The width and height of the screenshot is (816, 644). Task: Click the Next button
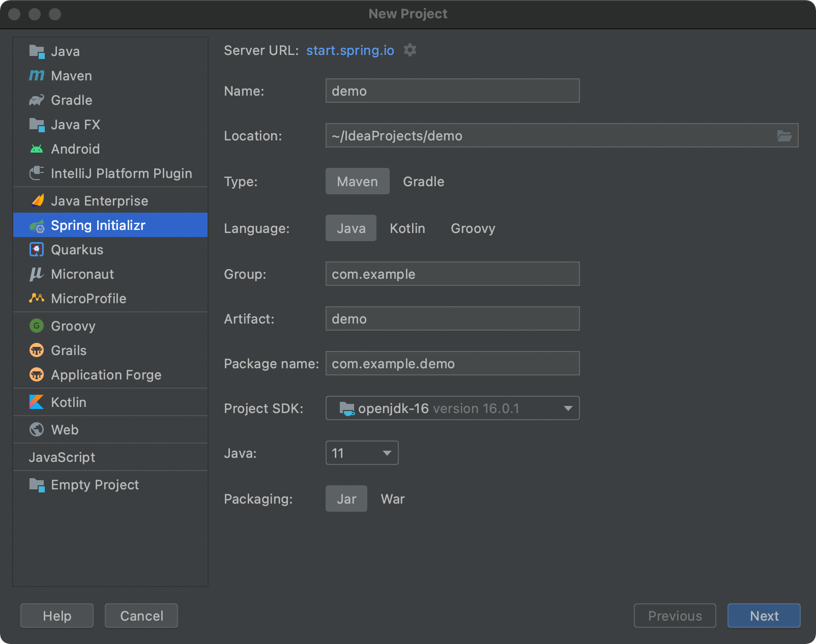[x=764, y=616]
